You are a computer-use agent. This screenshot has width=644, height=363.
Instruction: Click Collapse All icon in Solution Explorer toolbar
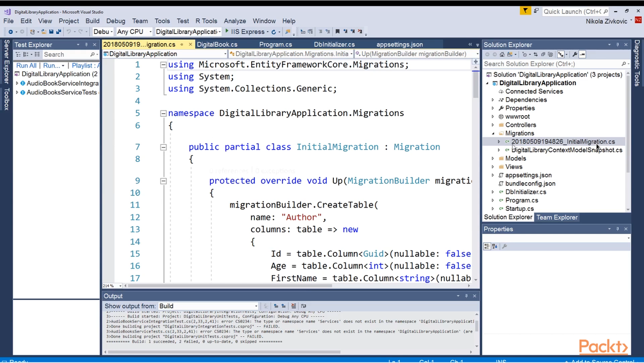click(543, 54)
